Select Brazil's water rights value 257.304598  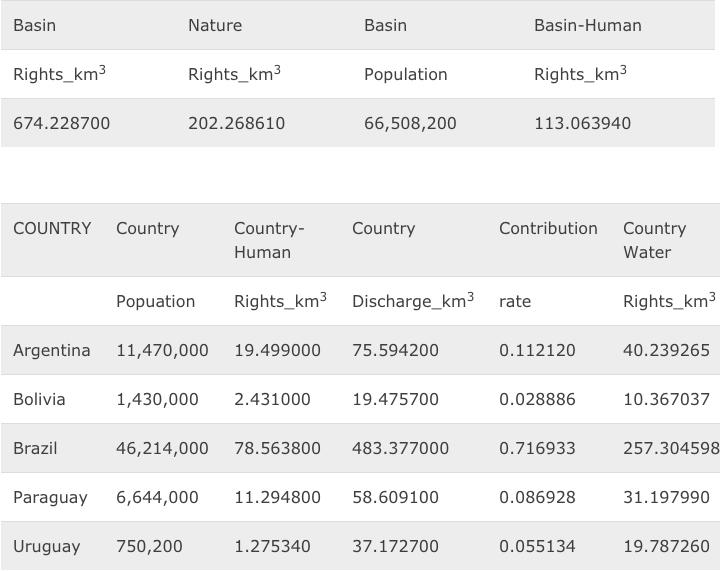pos(670,448)
